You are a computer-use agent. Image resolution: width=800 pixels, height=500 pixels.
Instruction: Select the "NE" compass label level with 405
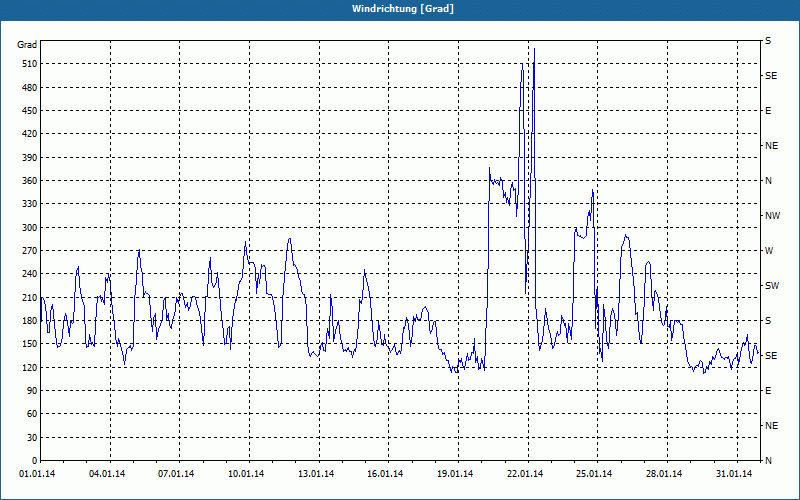click(772, 146)
